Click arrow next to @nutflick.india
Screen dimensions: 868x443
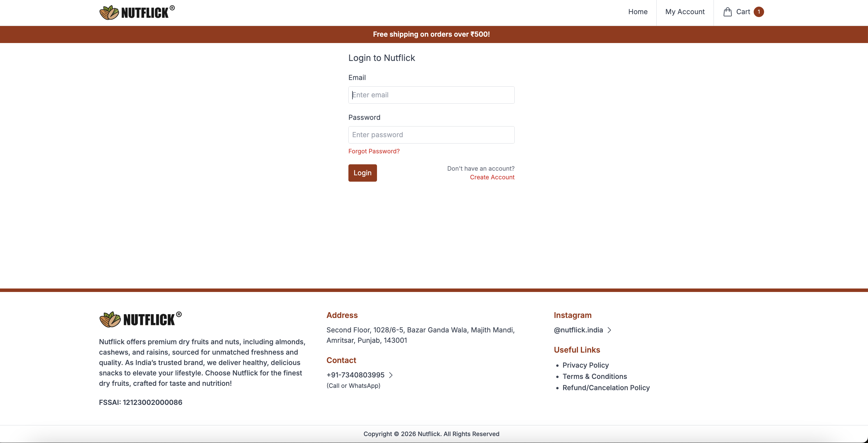pos(609,330)
